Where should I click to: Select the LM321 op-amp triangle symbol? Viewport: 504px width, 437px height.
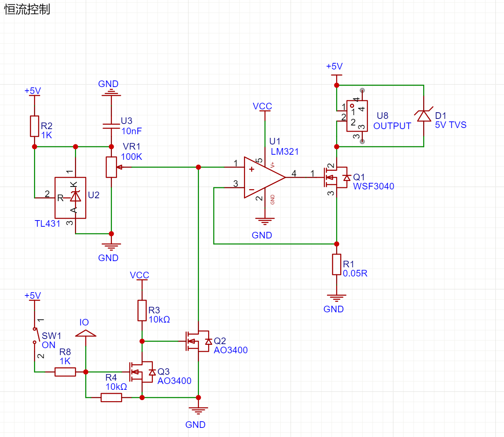pyautogui.click(x=265, y=178)
